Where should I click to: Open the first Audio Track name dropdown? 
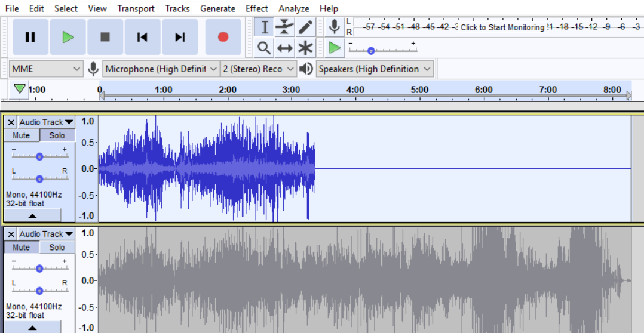tap(47, 122)
